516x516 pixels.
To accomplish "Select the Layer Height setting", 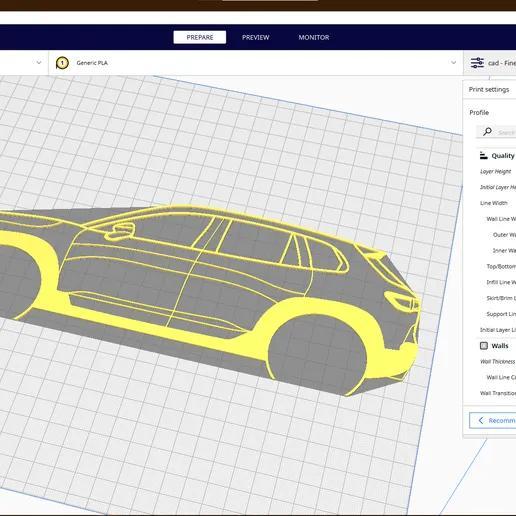I will pos(495,172).
